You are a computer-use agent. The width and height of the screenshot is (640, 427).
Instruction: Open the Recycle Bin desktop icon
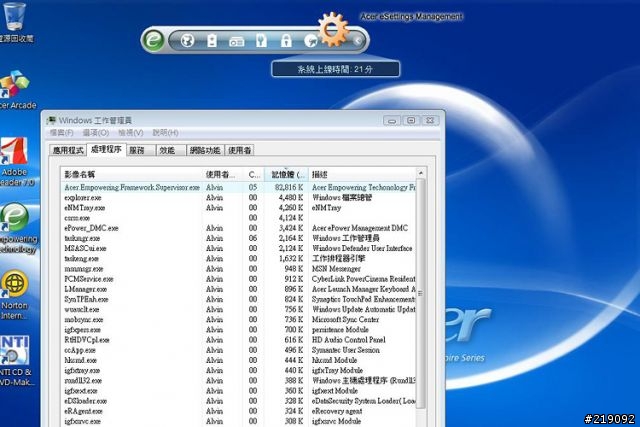[14, 22]
